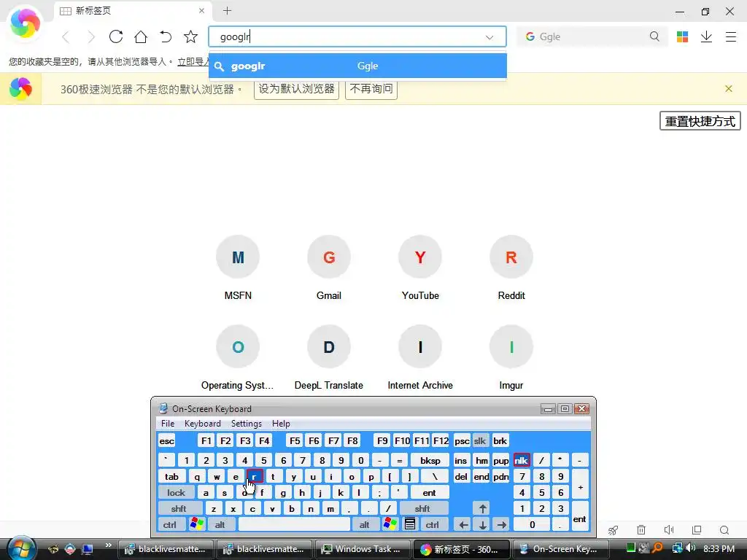The height and width of the screenshot is (560, 747).
Task: Bookmark the page with the star icon
Action: click(190, 36)
